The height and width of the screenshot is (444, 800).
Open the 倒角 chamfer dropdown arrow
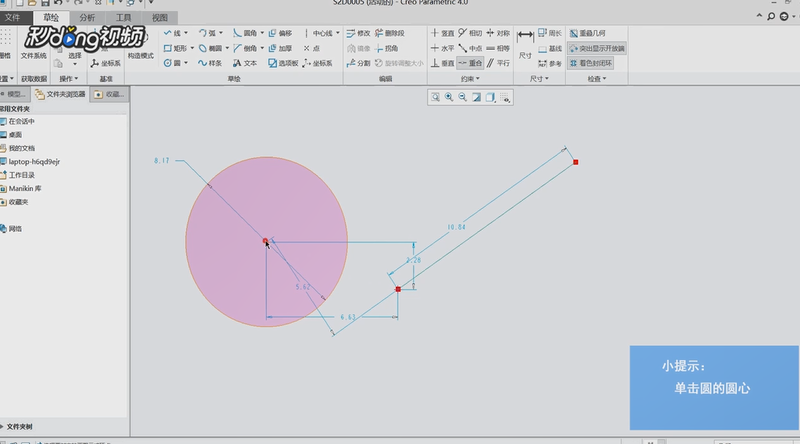(262, 48)
